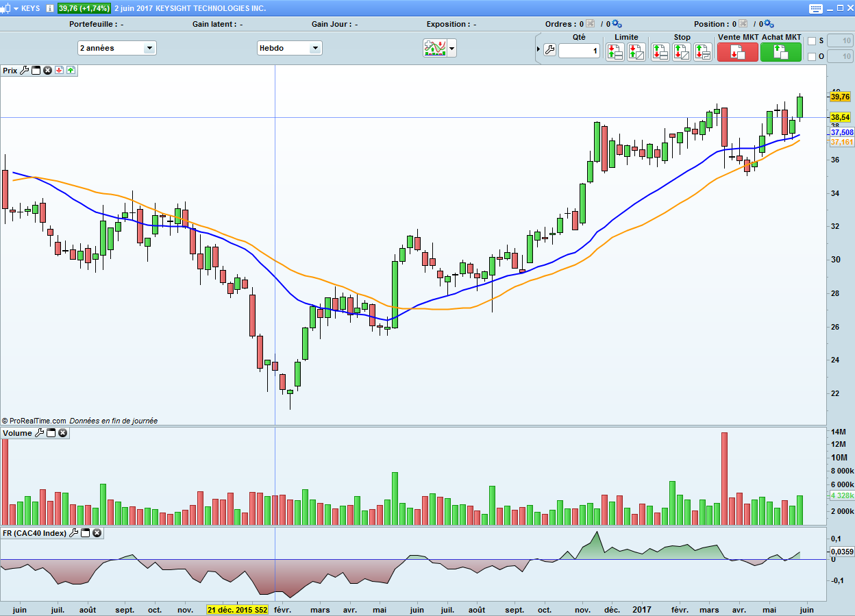Close positions X icon next to Position
Screen dimensions: 855x616
(x=744, y=24)
